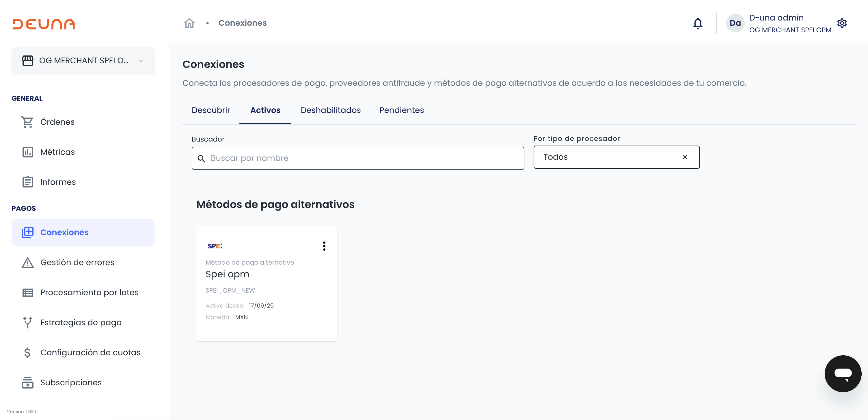Go to Métricas section
Viewport: 868px width, 420px height.
(x=57, y=152)
